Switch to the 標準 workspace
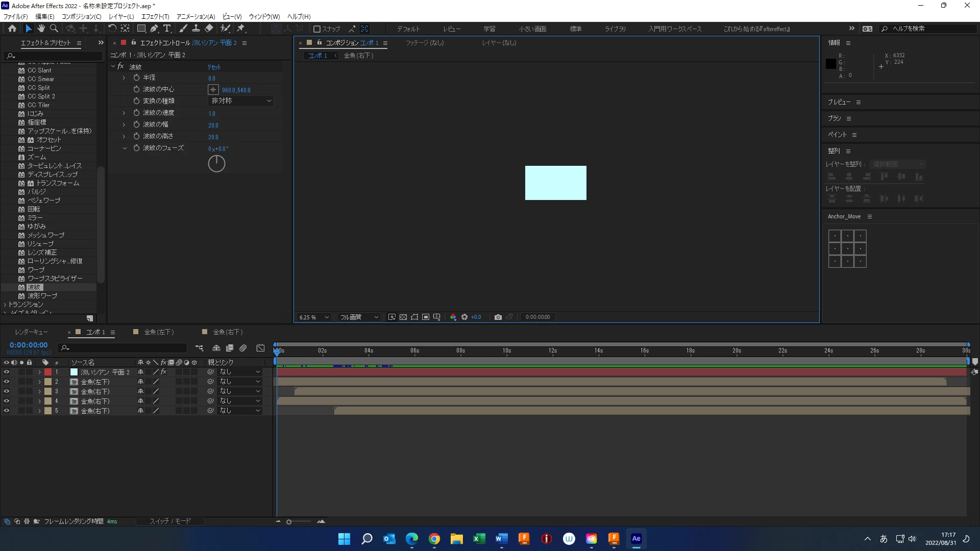 (x=575, y=29)
